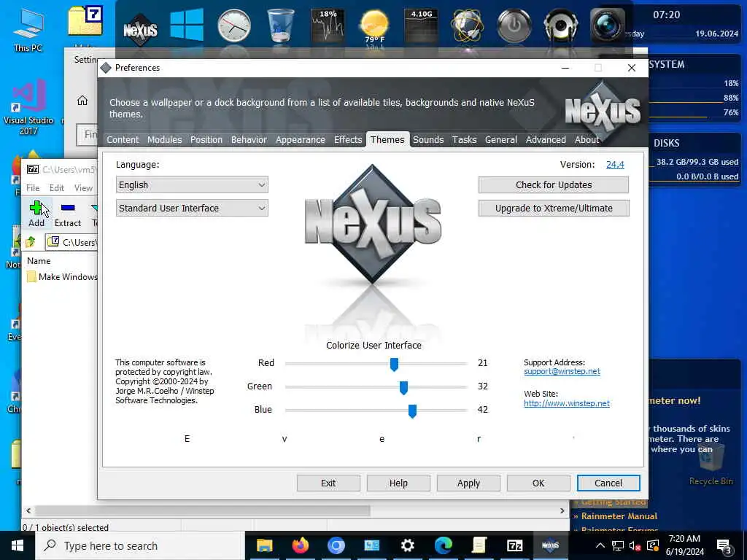Click the Apply button
Screen dimensions: 747x560
(x=468, y=483)
